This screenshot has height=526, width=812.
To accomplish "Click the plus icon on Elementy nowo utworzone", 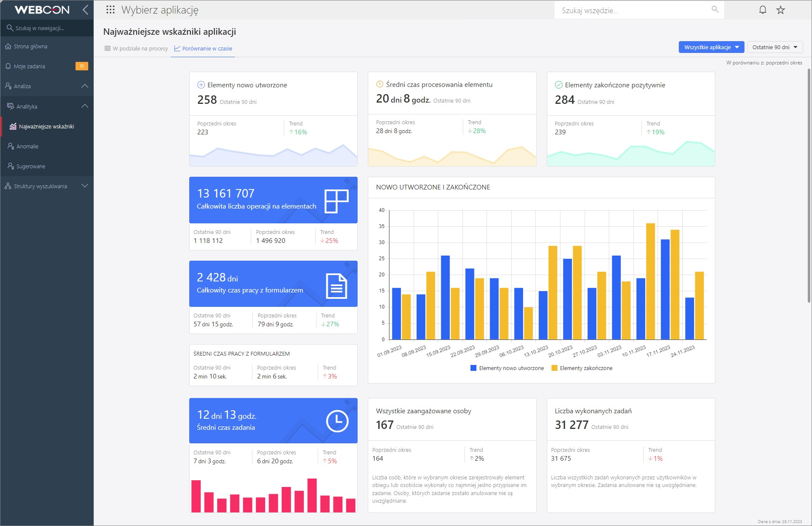I will (x=201, y=85).
